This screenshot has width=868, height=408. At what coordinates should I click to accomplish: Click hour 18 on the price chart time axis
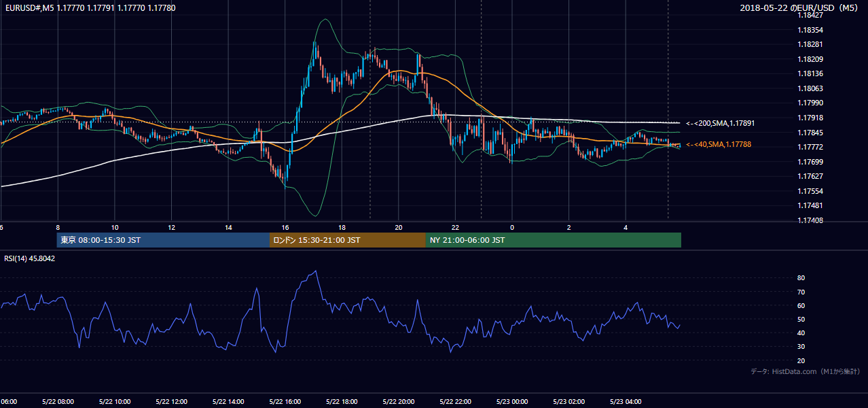tap(342, 227)
